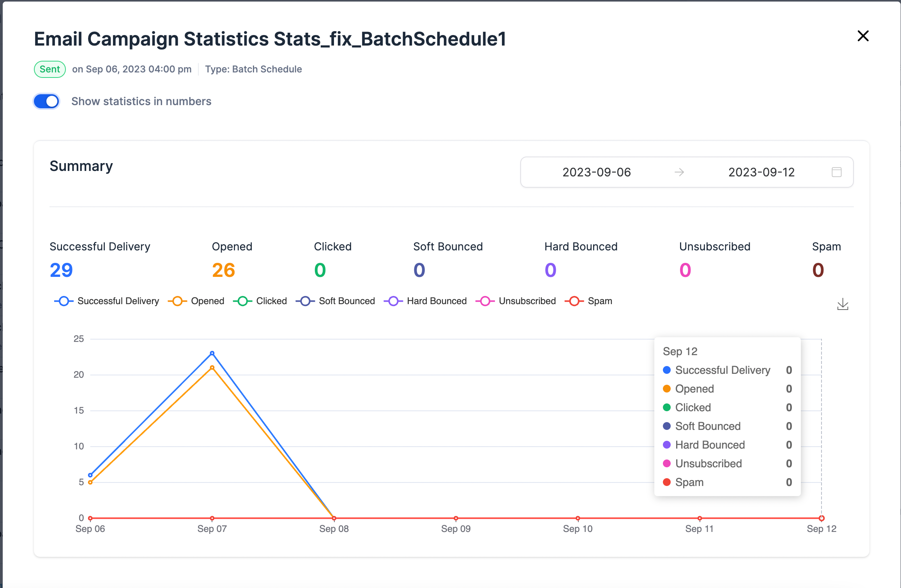
Task: Click the blue data point on Sep 06
Action: point(90,475)
